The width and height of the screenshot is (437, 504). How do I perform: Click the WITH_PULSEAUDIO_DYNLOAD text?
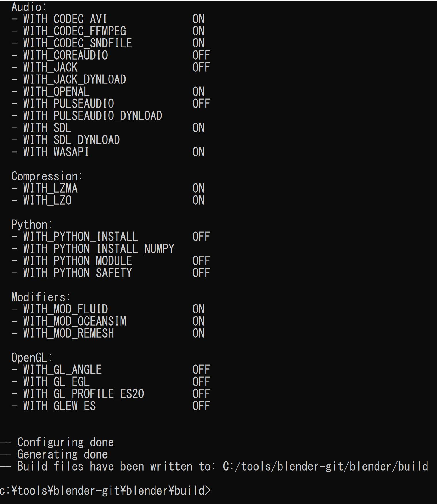pyautogui.click(x=93, y=116)
